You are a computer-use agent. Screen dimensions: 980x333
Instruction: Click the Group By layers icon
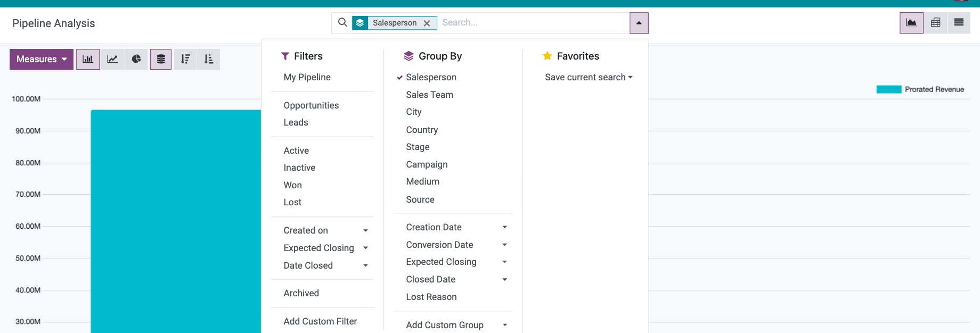(x=409, y=56)
